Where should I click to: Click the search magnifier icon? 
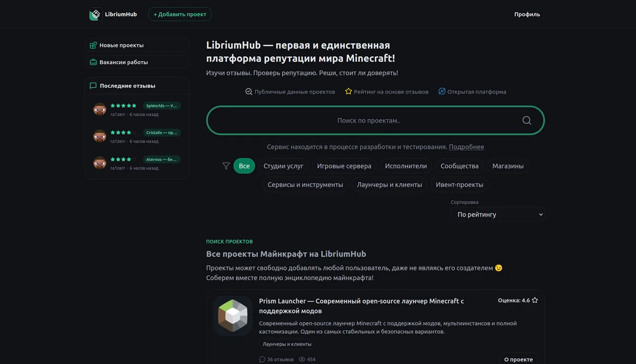coord(527,120)
